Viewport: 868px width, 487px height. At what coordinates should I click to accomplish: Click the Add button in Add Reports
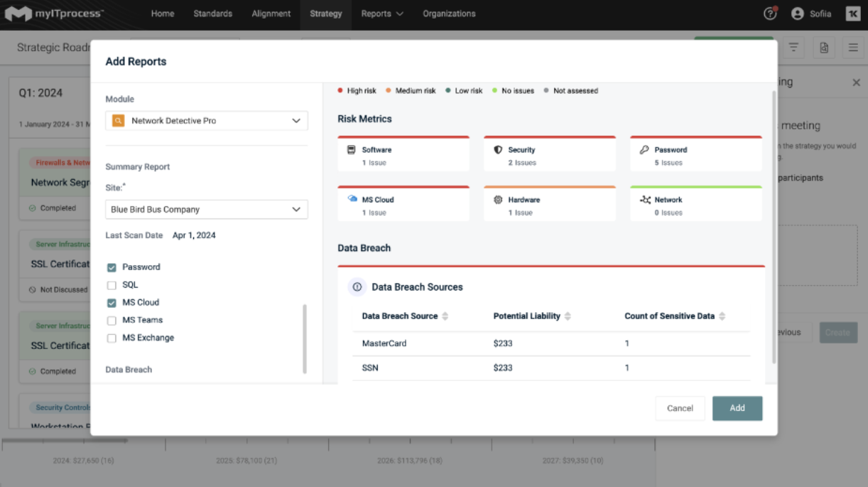(737, 408)
